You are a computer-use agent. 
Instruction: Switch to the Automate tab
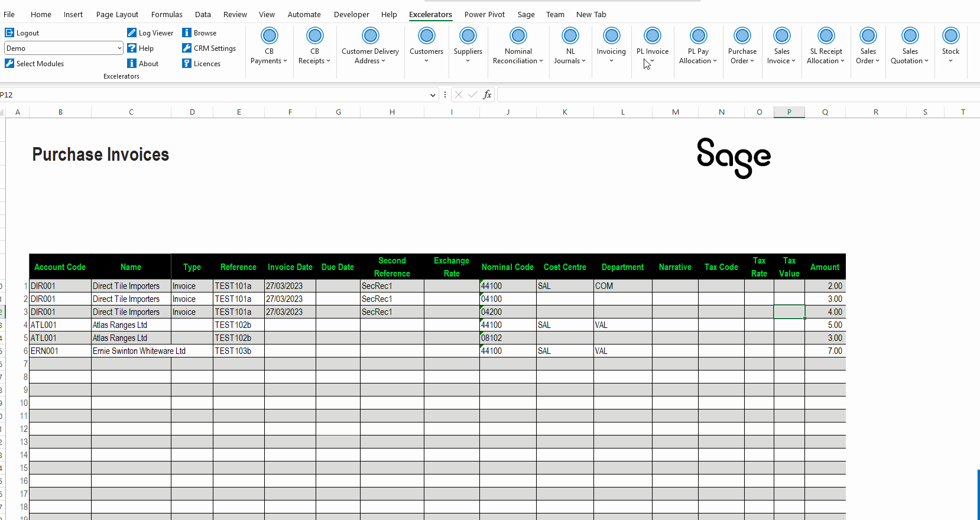coord(304,14)
